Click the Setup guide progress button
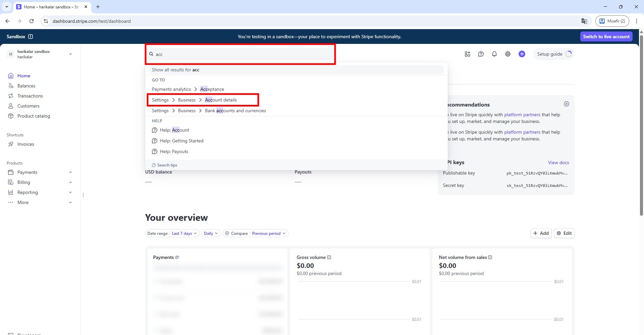Viewport: 644px width, 335px height. [x=553, y=54]
